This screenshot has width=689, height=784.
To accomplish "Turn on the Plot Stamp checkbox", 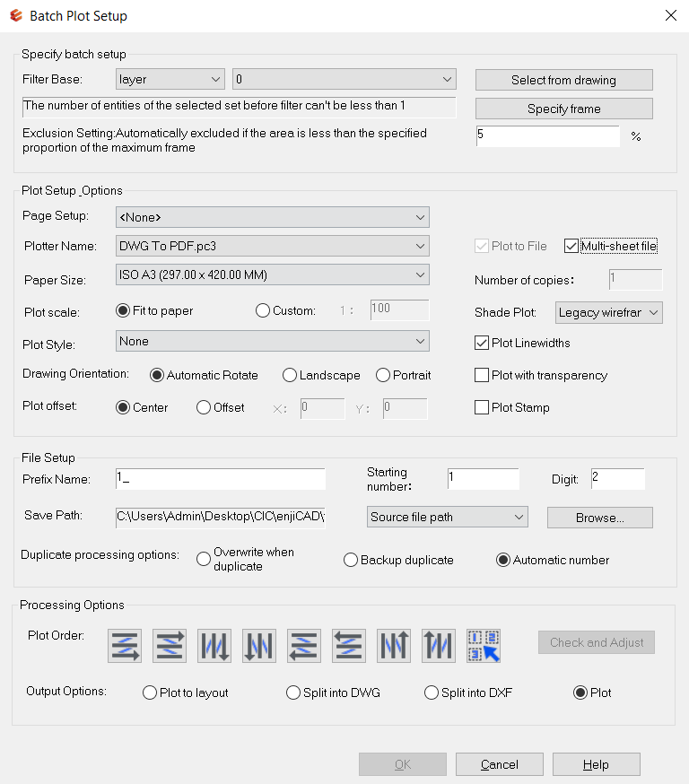I will point(482,407).
